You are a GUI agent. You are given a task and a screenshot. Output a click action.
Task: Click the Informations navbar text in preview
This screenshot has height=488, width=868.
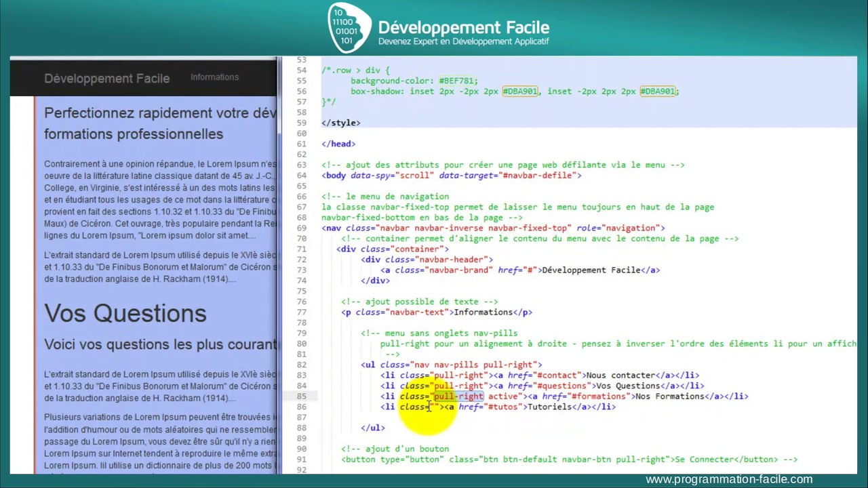[x=214, y=77]
